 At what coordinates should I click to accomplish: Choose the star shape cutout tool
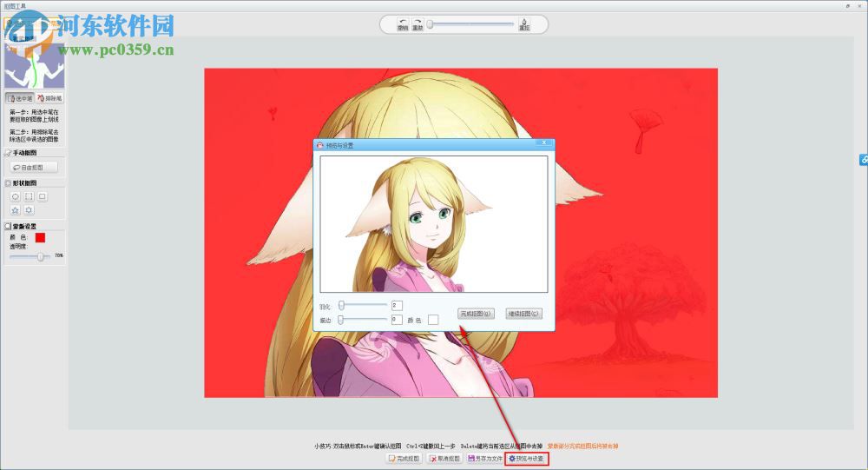click(x=16, y=210)
